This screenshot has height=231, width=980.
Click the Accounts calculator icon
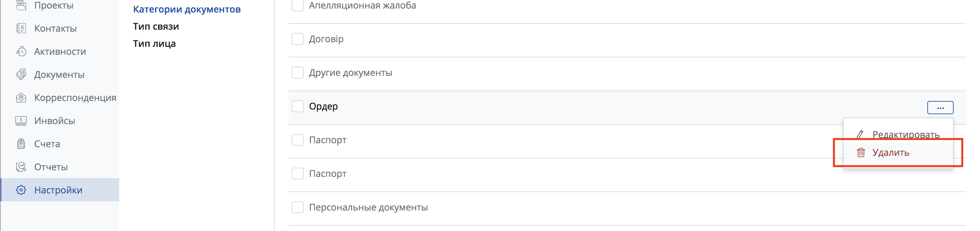pos(21,144)
